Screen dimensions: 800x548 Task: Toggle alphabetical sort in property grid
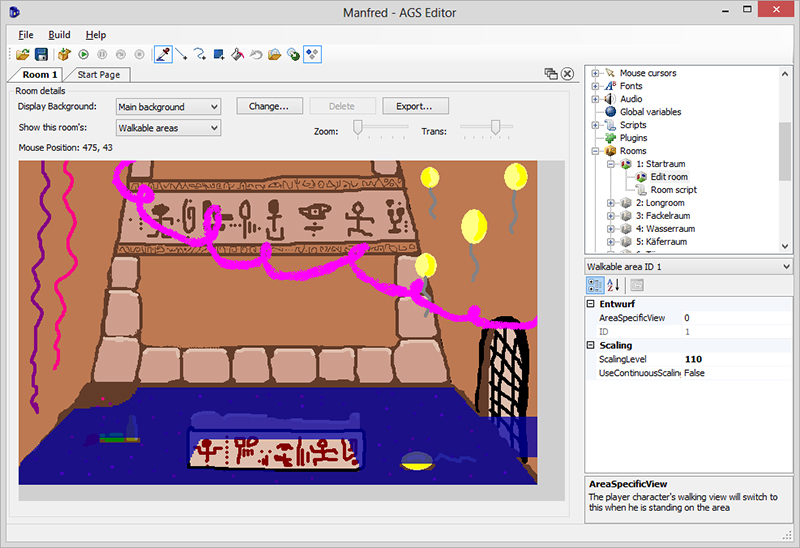pos(613,286)
